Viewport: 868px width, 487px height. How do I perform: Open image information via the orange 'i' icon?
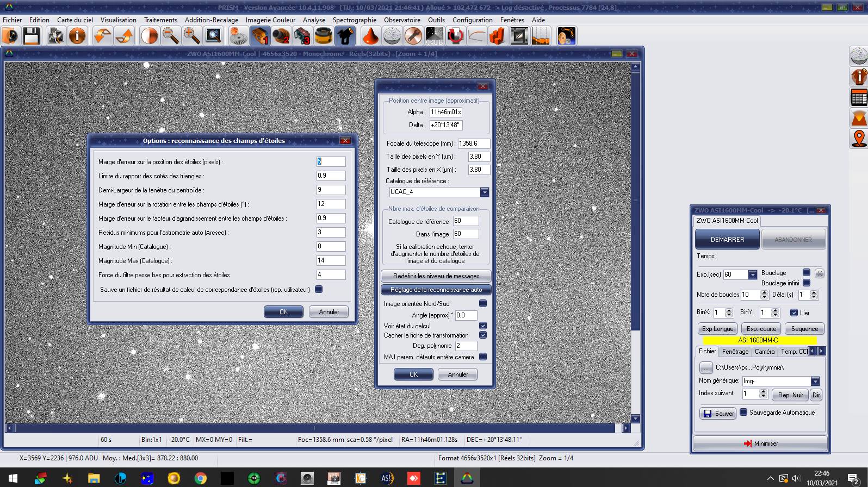tap(77, 36)
